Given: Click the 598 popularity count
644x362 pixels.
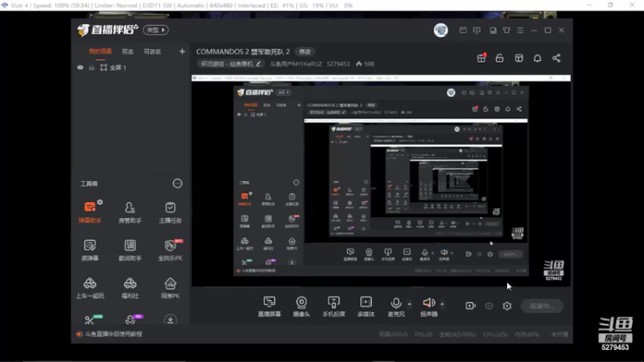Looking at the screenshot, I should tap(365, 64).
